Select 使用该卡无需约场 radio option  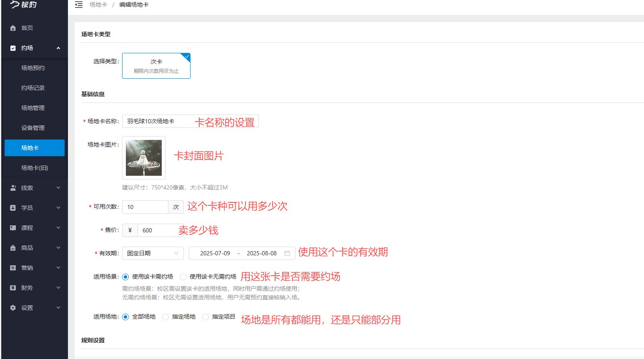[x=183, y=277]
